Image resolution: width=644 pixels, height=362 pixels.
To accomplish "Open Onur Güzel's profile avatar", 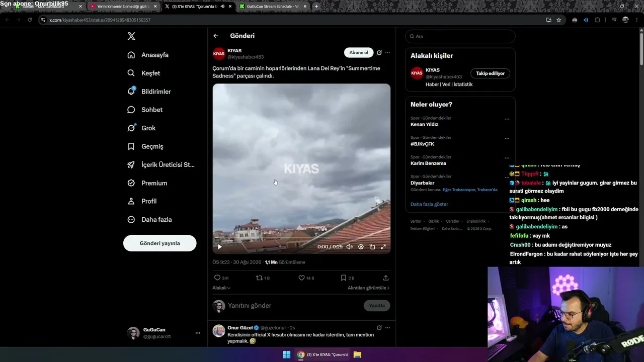I will point(218,331).
